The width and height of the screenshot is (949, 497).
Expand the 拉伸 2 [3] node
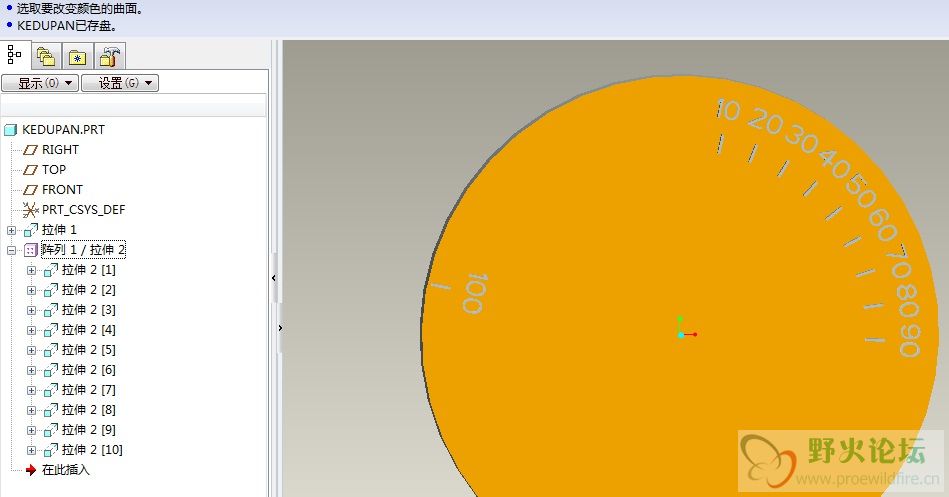click(x=31, y=310)
